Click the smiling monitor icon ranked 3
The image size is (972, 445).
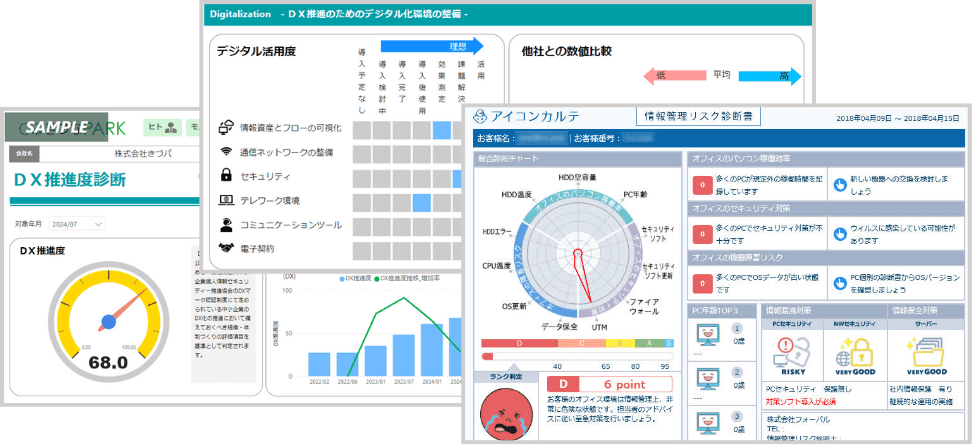708,423
